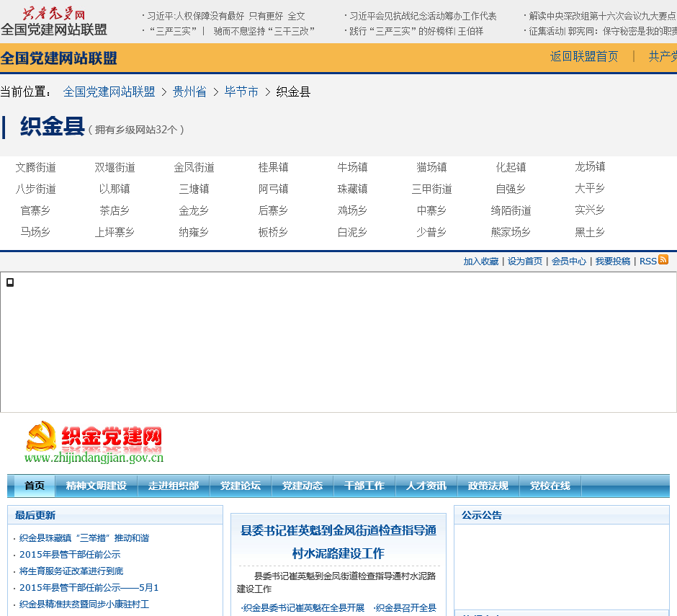677x616 pixels.
Task: Open the 三塘镇 link
Action: pyautogui.click(x=194, y=189)
